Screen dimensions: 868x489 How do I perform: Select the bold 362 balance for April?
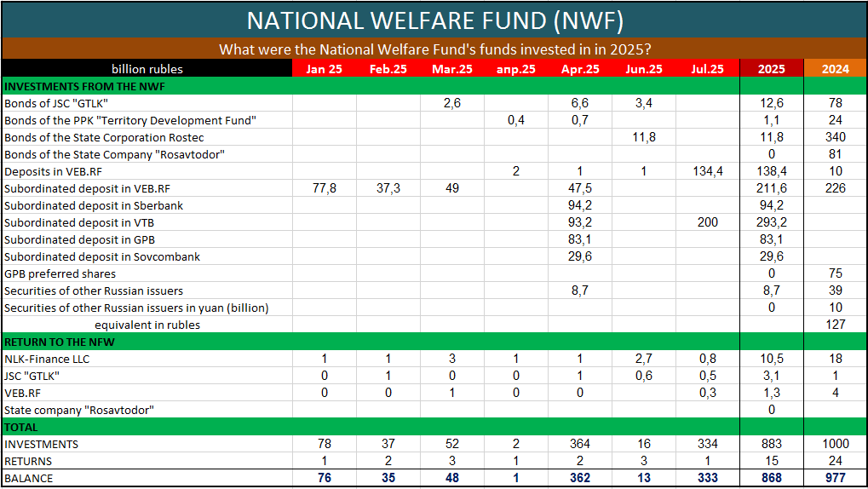580,478
